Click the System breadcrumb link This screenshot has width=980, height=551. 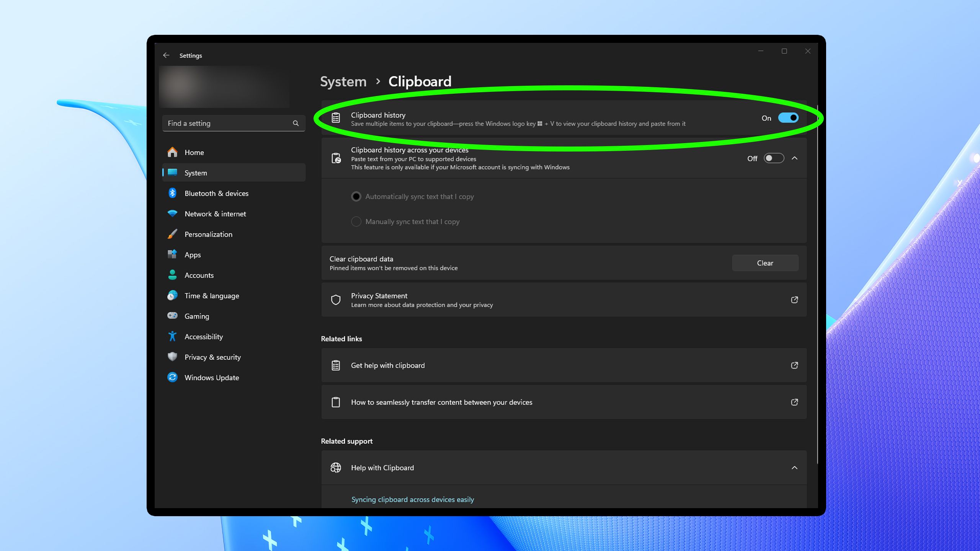343,82
